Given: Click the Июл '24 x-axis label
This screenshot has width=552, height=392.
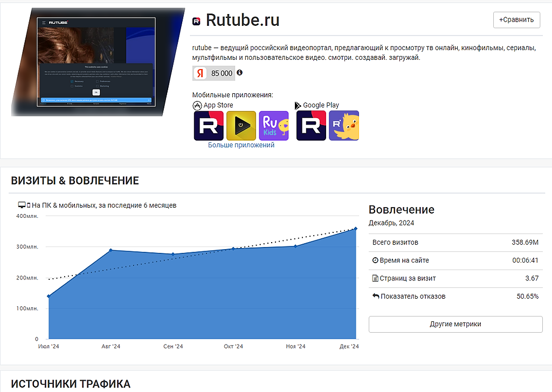Looking at the screenshot, I should 49,346.
